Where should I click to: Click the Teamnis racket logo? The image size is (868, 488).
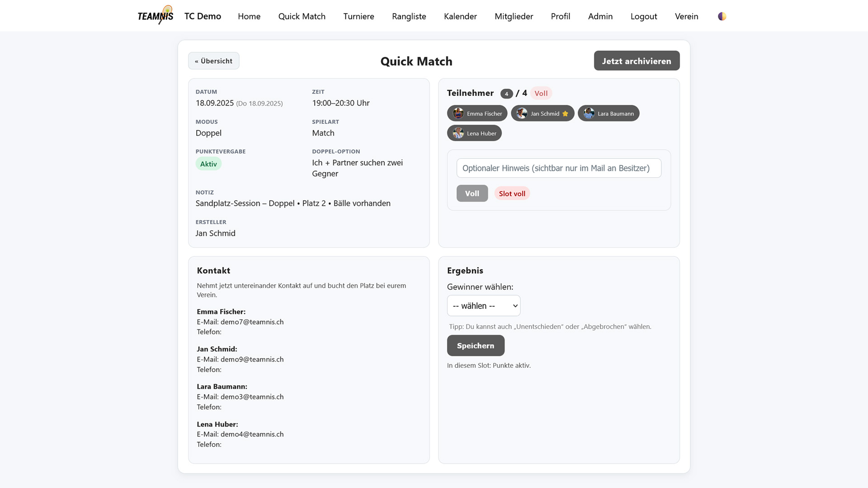click(156, 15)
